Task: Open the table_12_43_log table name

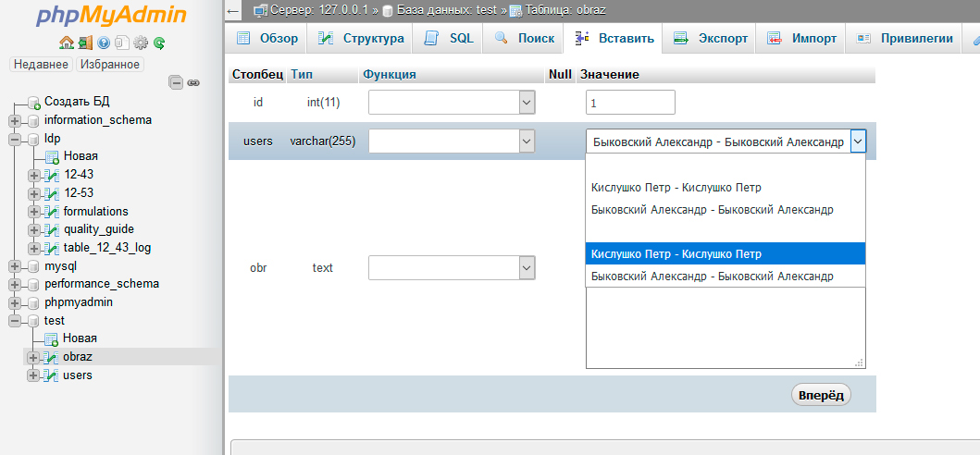Action: [x=106, y=248]
